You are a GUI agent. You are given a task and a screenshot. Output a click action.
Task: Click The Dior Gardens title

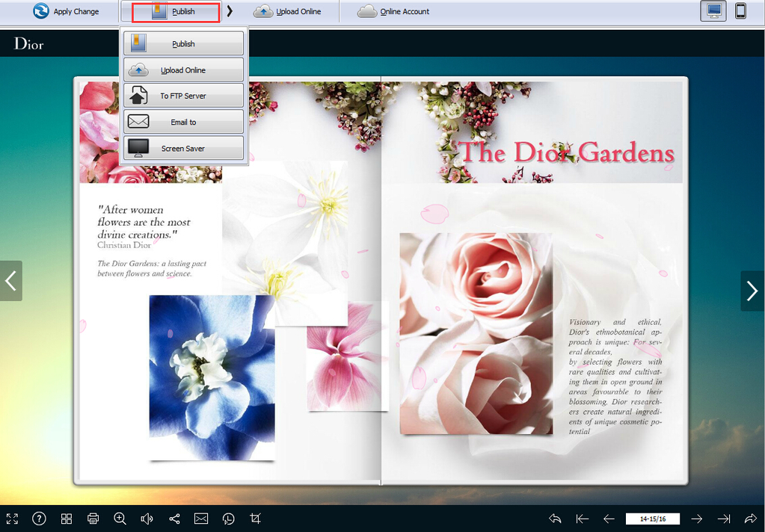pyautogui.click(x=566, y=152)
